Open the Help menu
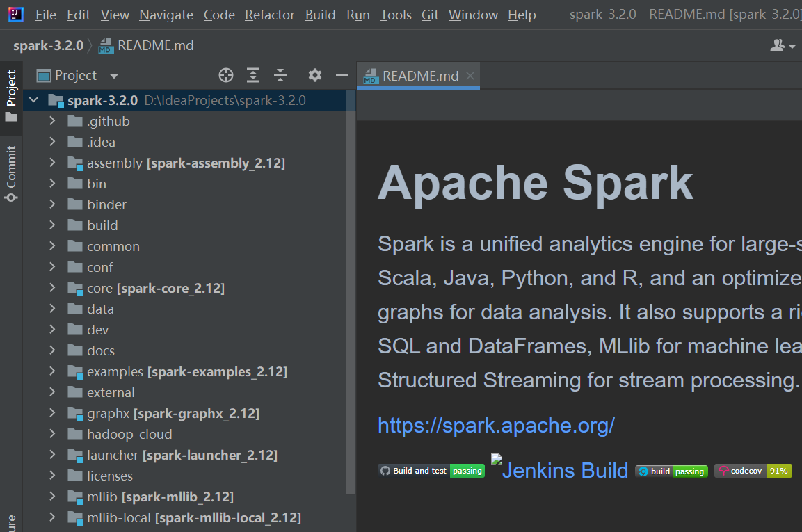The image size is (802, 532). 522,15
